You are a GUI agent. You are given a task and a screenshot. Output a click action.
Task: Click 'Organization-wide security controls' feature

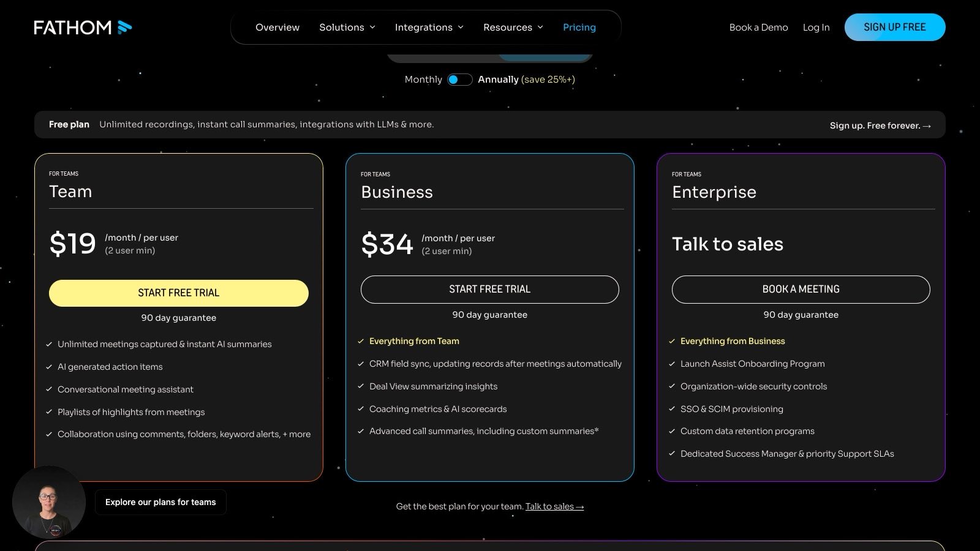[753, 386]
